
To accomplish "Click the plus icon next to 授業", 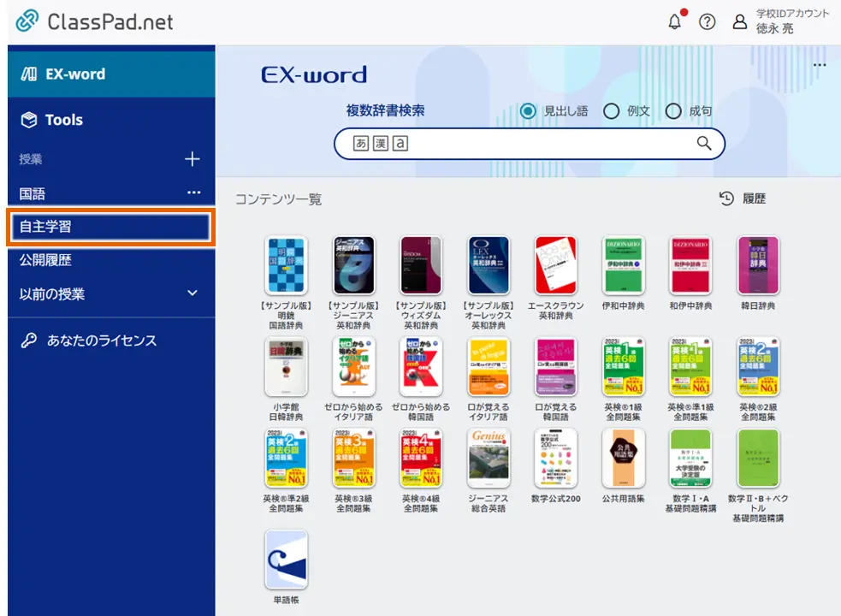I will click(x=192, y=159).
